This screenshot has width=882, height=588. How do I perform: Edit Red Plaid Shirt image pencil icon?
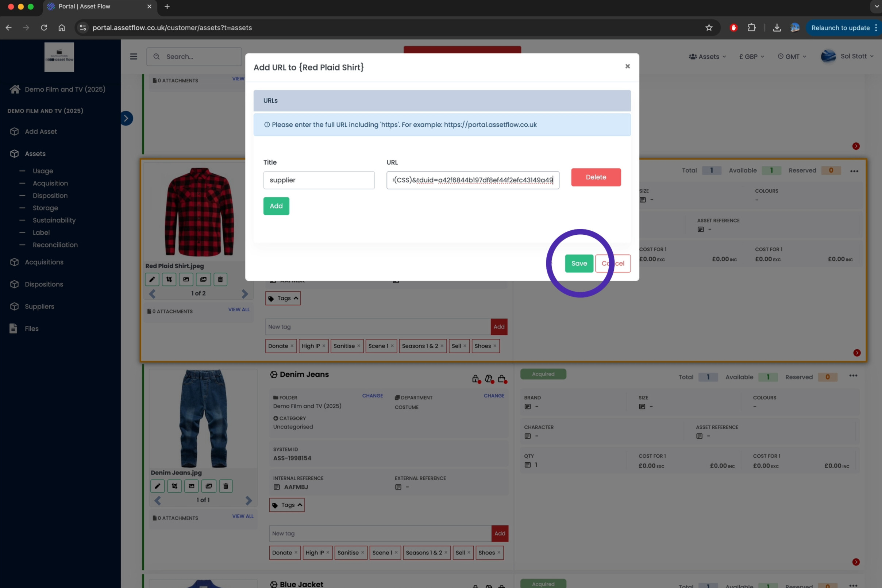152,279
